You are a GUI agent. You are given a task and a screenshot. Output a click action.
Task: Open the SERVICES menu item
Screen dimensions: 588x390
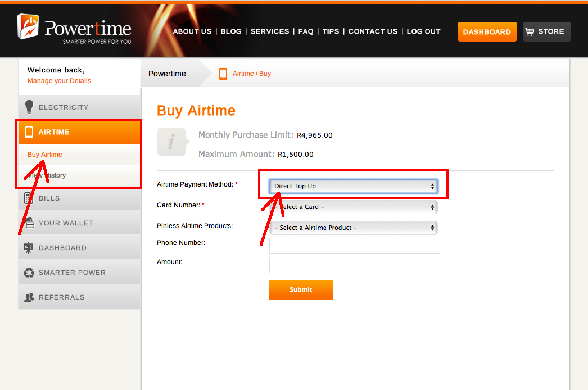tap(270, 31)
